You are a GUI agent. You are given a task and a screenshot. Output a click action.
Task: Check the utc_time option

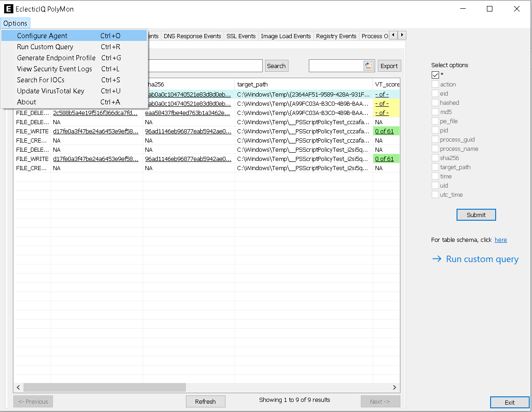(x=435, y=195)
